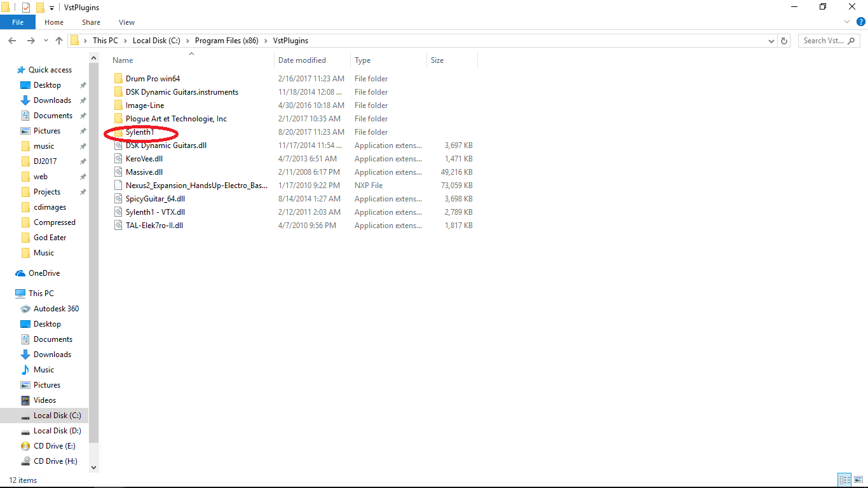The height and width of the screenshot is (488, 868).
Task: Open the lowercase music pinned folder
Action: click(44, 146)
